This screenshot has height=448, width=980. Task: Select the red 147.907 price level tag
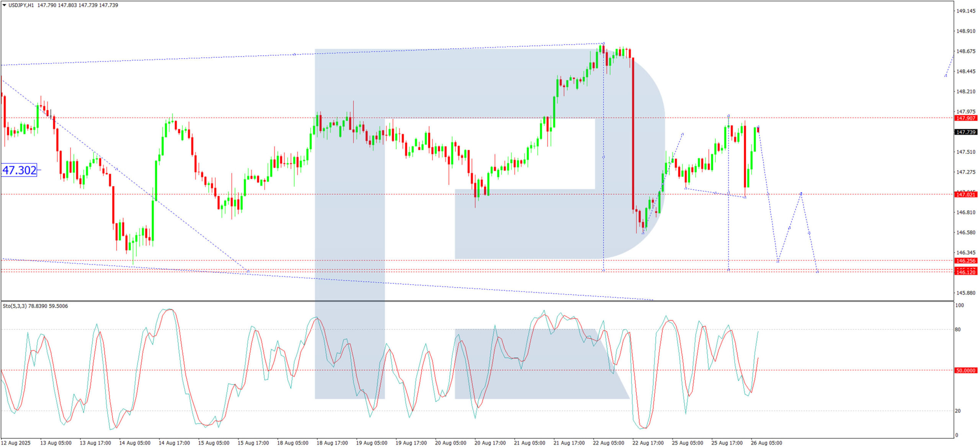965,118
